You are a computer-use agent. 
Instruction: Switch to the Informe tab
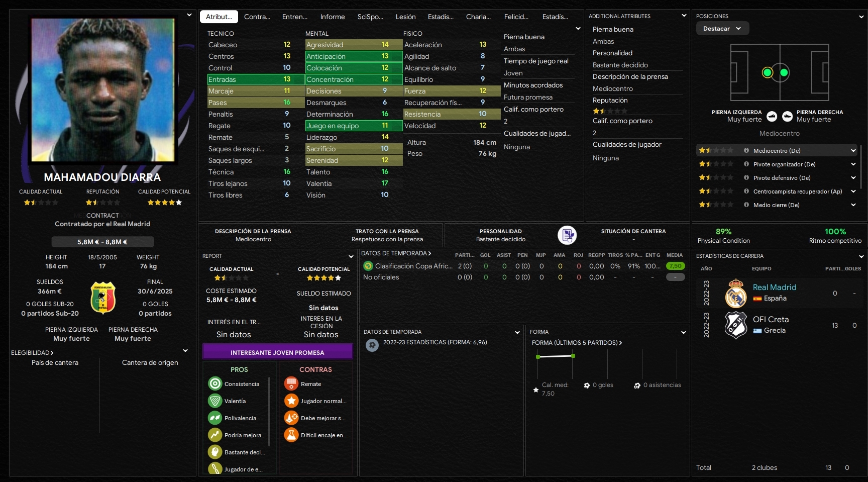pos(333,17)
